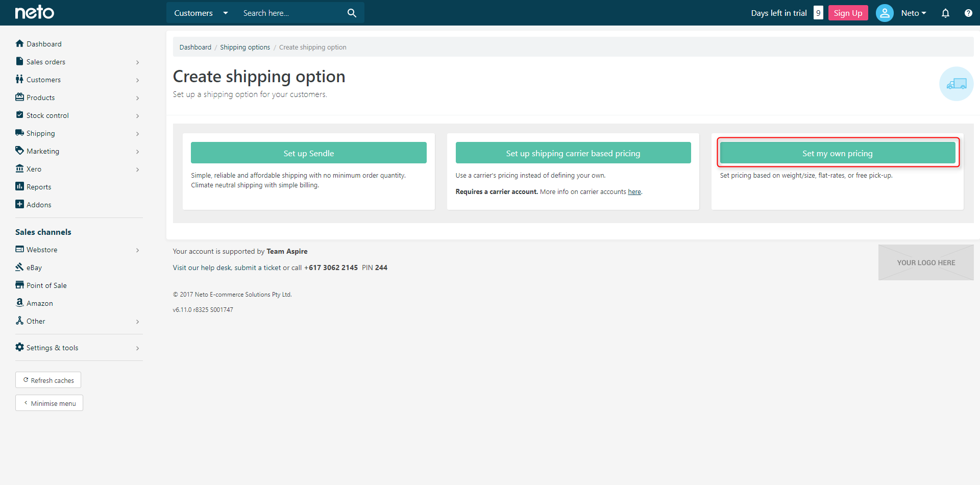The width and height of the screenshot is (980, 485).
Task: Click the Other channels icon
Action: pos(19,321)
